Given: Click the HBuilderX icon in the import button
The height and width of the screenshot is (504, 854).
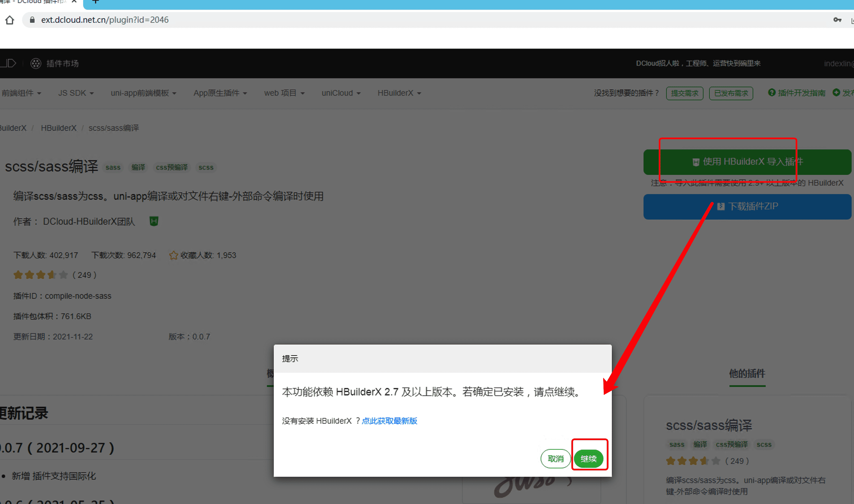Looking at the screenshot, I should (x=696, y=162).
